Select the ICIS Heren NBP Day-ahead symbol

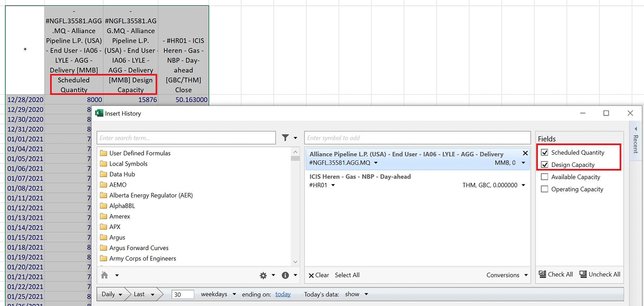[417, 181]
